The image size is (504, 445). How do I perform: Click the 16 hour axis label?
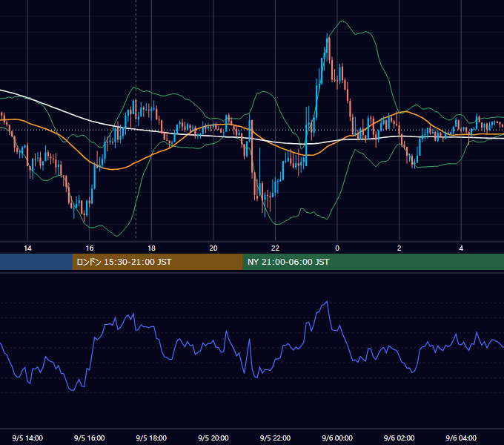click(x=90, y=248)
